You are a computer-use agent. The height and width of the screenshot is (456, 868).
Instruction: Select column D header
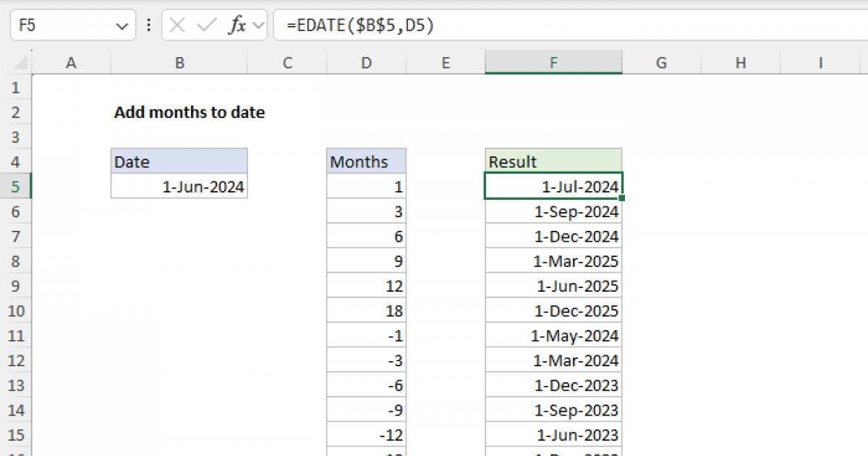pyautogui.click(x=366, y=63)
